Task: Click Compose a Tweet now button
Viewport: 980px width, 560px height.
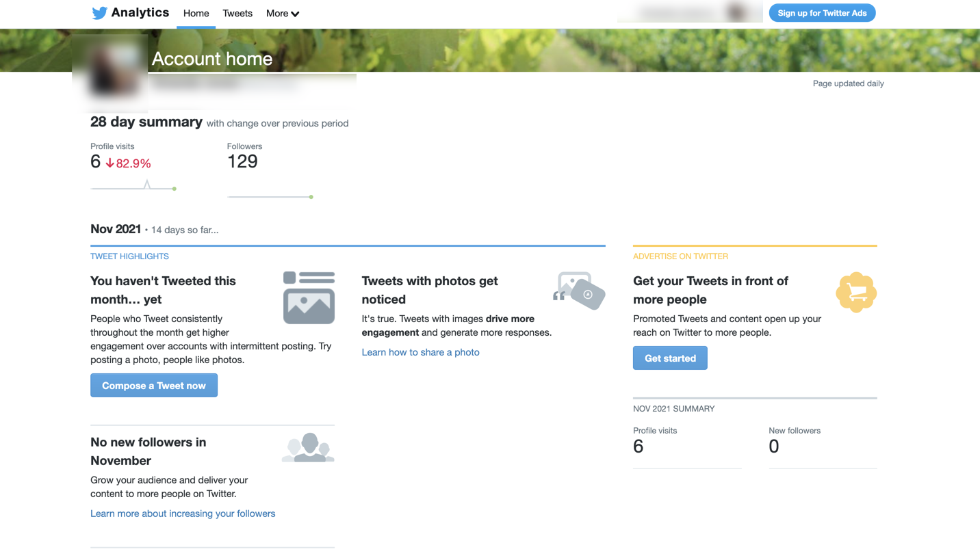Action: (x=154, y=386)
